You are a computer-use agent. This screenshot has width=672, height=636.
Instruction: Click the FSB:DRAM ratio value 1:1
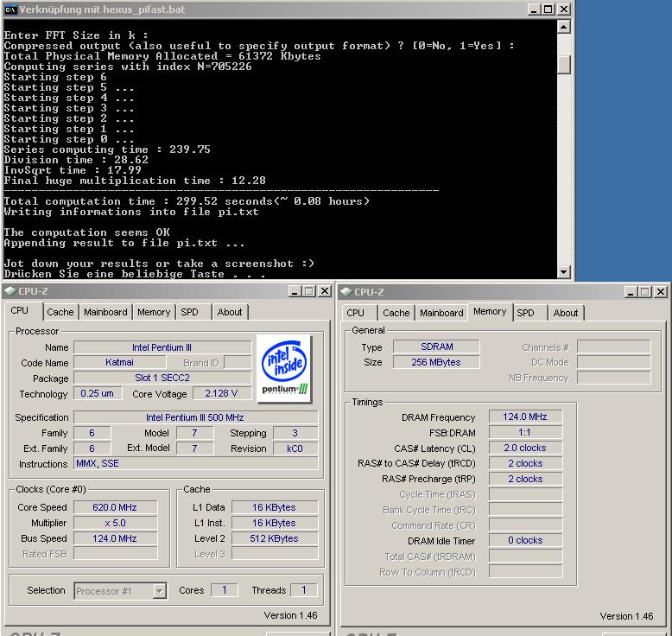click(x=525, y=432)
